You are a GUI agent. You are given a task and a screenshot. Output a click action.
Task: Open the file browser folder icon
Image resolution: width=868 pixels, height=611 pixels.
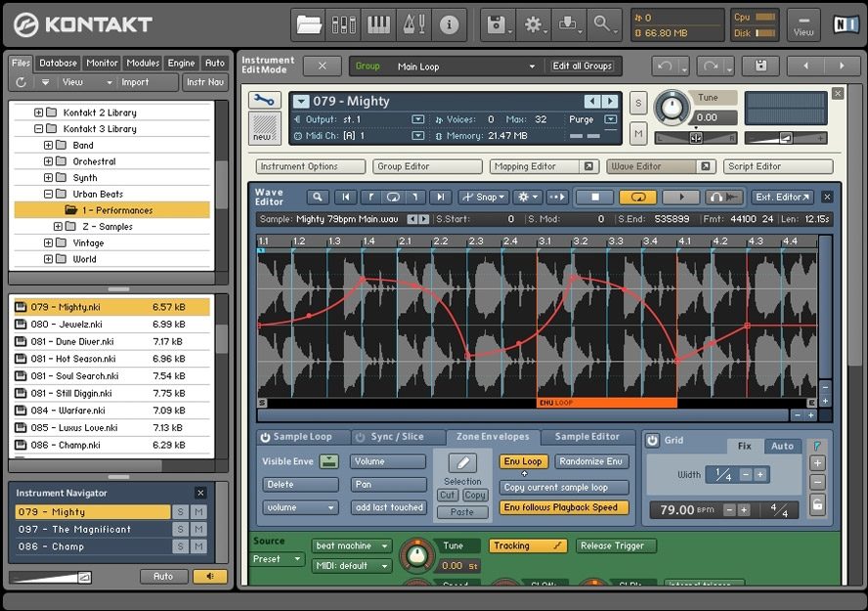[309, 24]
